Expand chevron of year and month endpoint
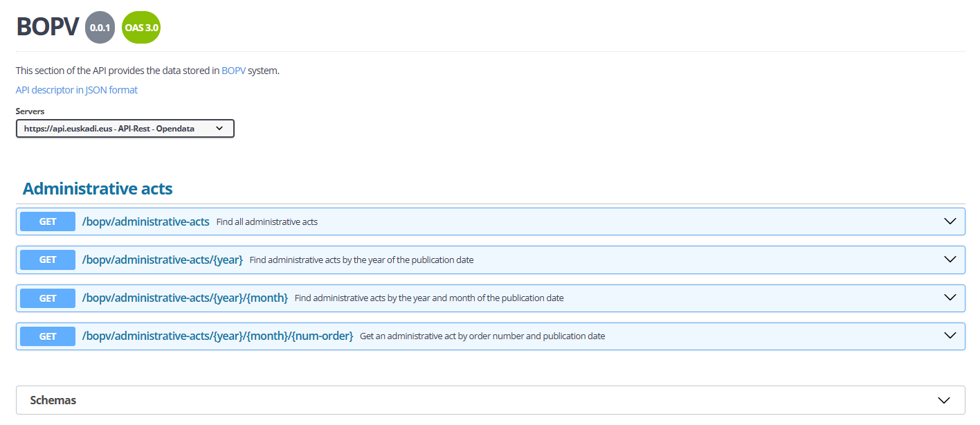This screenshot has width=980, height=425. point(950,298)
